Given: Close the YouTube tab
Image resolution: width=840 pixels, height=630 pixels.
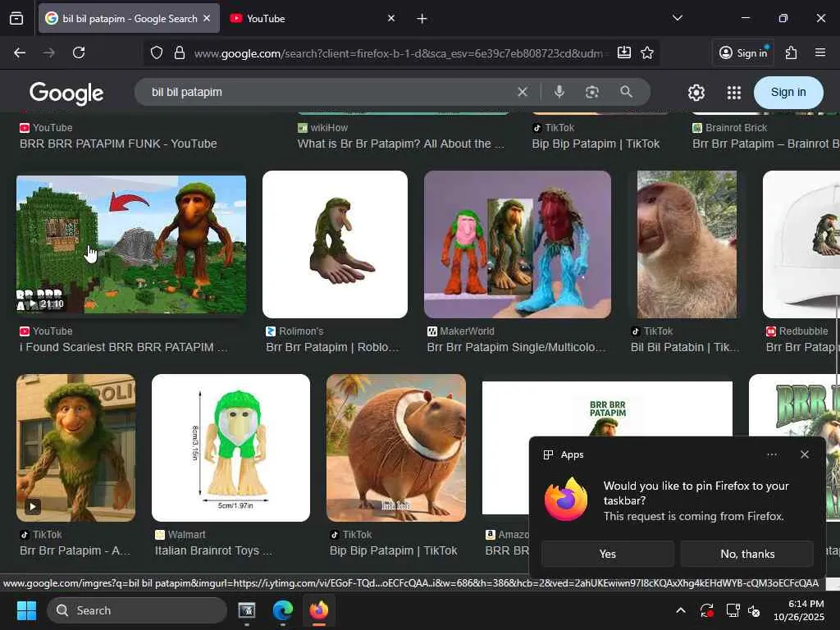Looking at the screenshot, I should (391, 18).
